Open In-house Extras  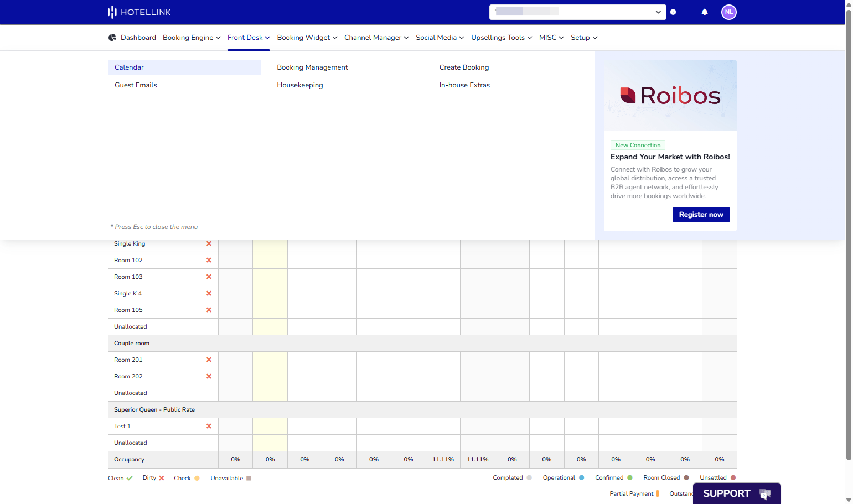pos(465,85)
